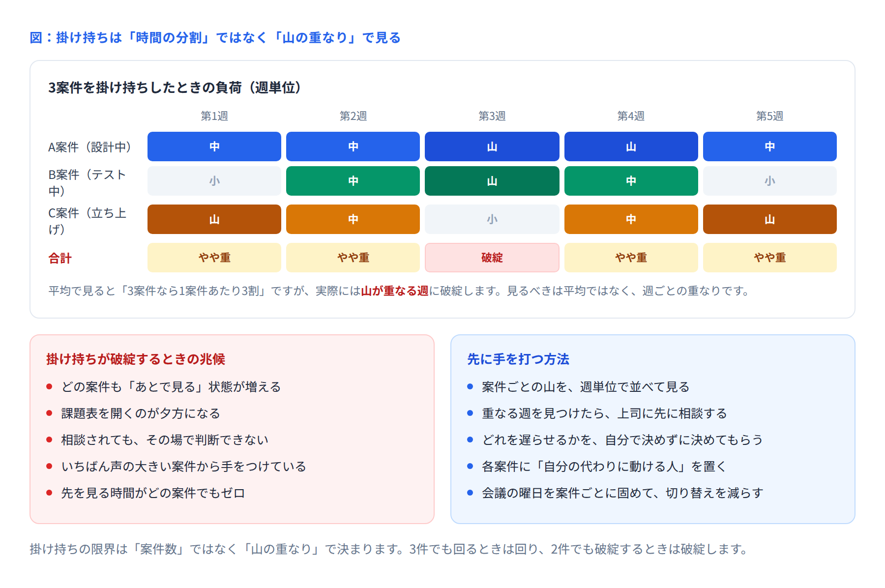This screenshot has height=588, width=885.
Task: Click the bold red 山が重なる週 text
Action: pyautogui.click(x=395, y=291)
